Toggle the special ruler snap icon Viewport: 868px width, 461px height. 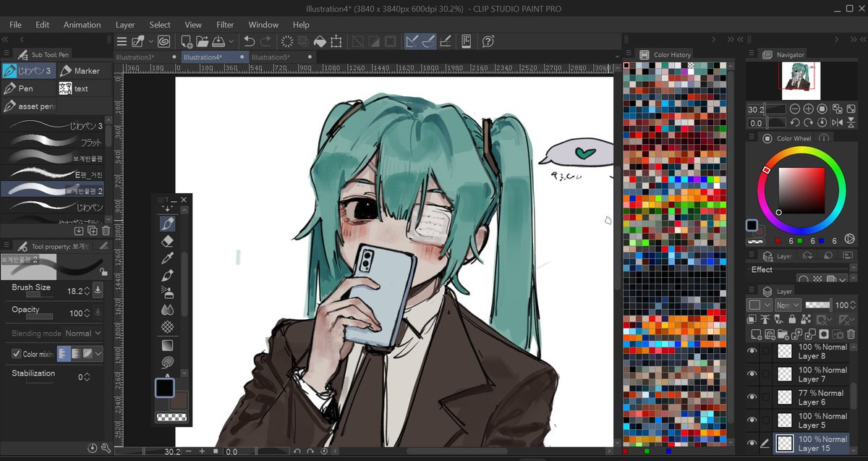click(x=429, y=41)
